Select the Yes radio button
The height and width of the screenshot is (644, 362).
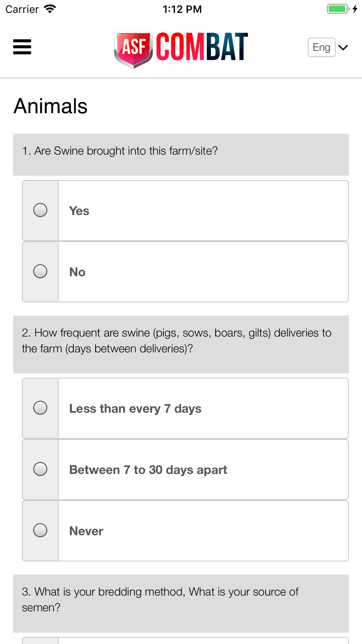tap(40, 210)
